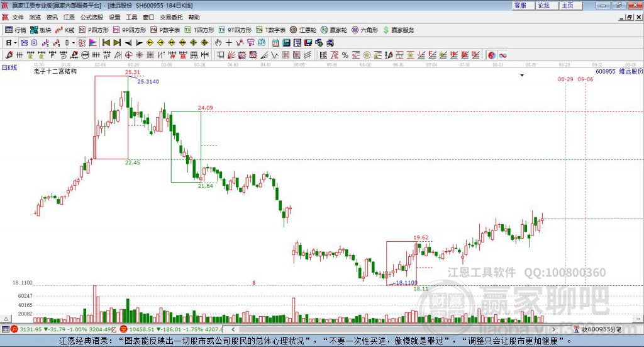Open the 行情 quotes view

coord(15,30)
